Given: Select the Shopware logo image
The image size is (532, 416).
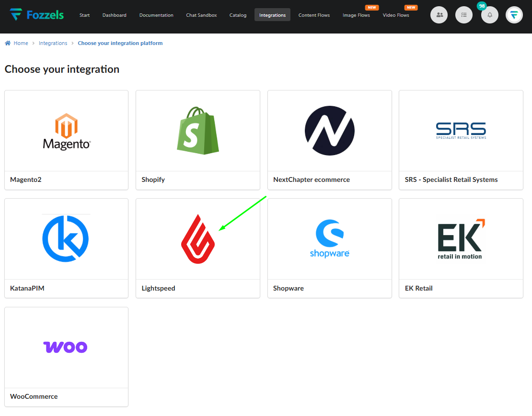Looking at the screenshot, I should coord(329,239).
